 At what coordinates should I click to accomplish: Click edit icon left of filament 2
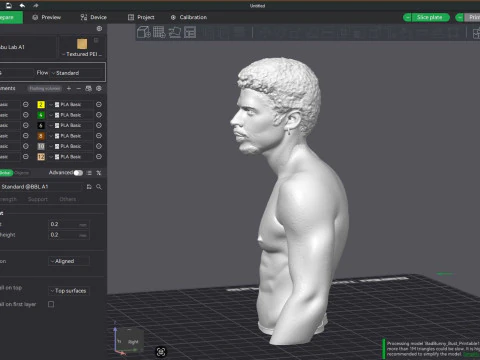point(26,105)
